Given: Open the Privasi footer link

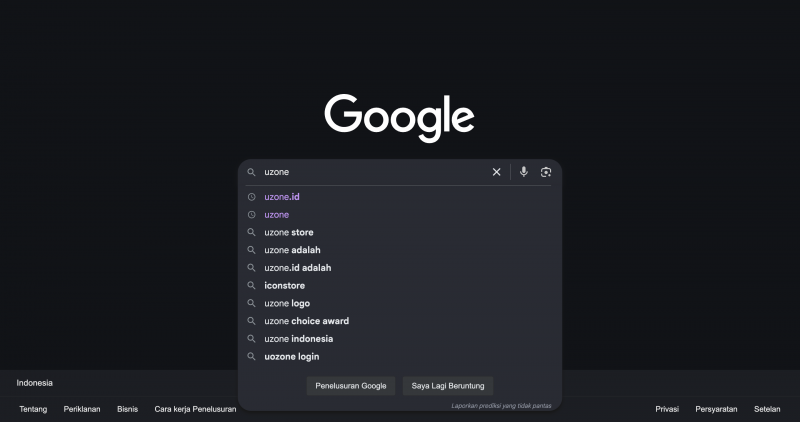Looking at the screenshot, I should 667,409.
